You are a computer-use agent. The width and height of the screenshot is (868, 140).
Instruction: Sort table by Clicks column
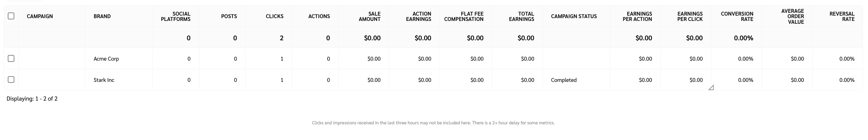pyautogui.click(x=274, y=16)
